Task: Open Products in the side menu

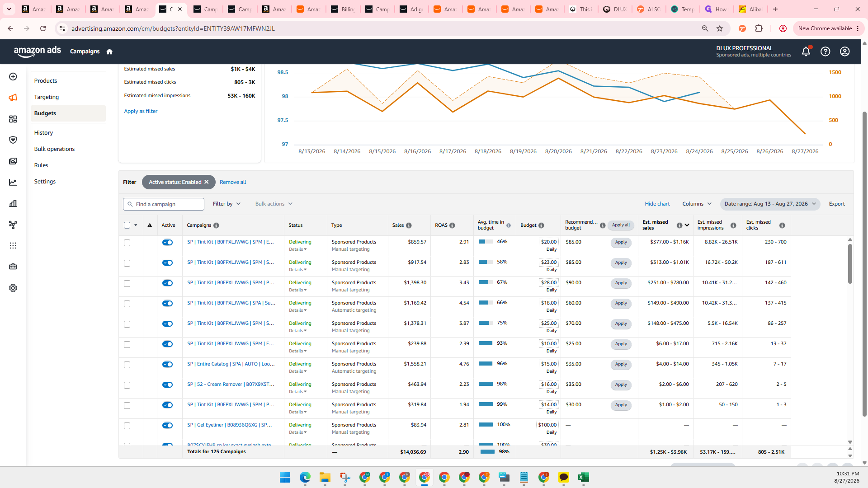Action: coord(46,81)
